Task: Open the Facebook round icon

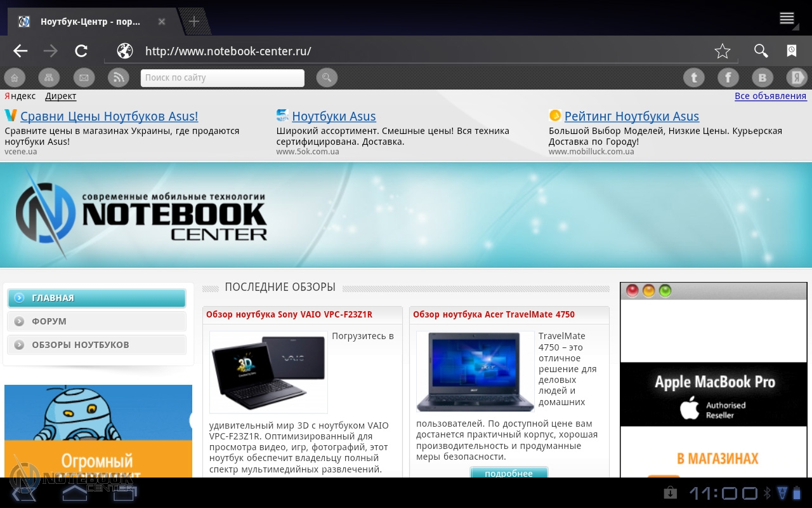Action: [728, 77]
